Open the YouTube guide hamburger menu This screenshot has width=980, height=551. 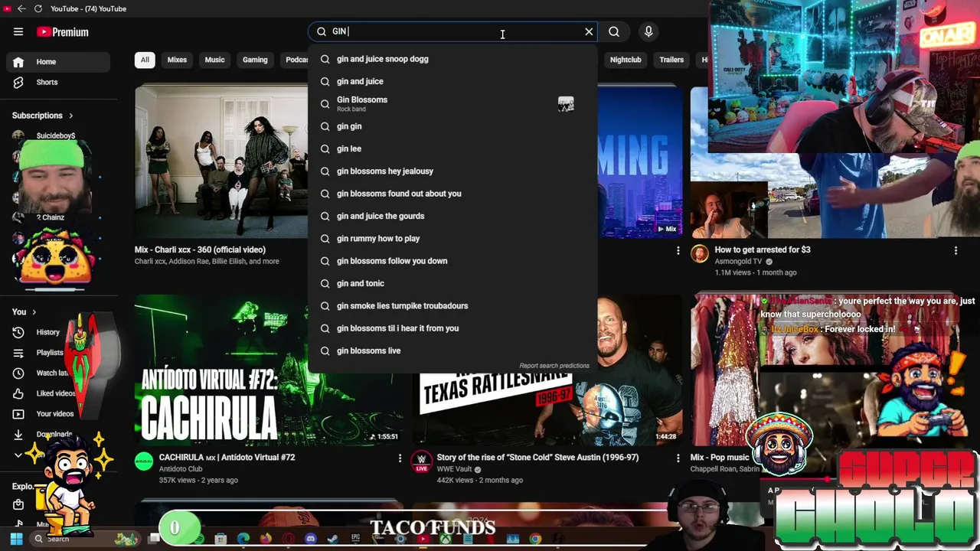coord(18,31)
